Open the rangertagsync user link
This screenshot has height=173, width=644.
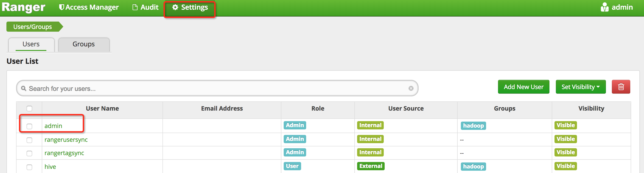pos(64,153)
